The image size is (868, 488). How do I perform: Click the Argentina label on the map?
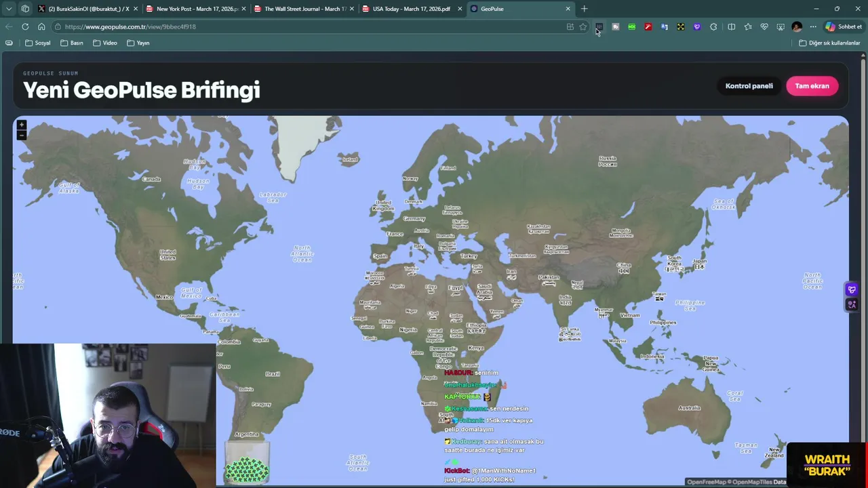click(x=246, y=434)
